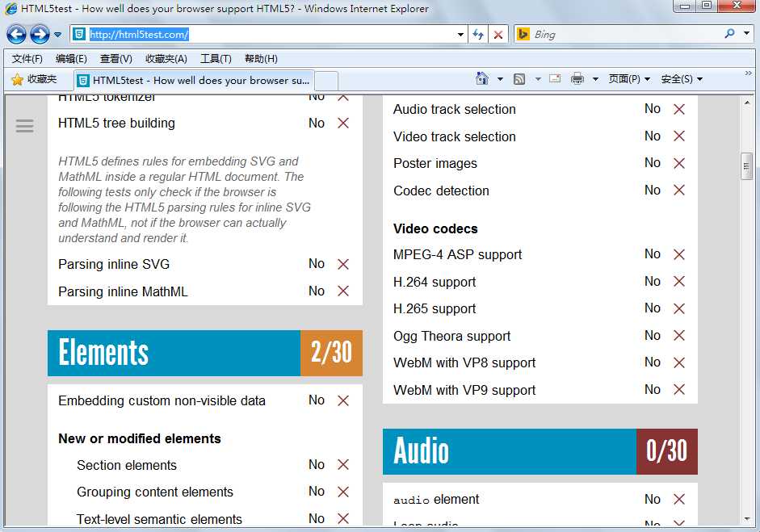760x532 pixels.
Task: Open a new blank tab
Action: [x=326, y=81]
